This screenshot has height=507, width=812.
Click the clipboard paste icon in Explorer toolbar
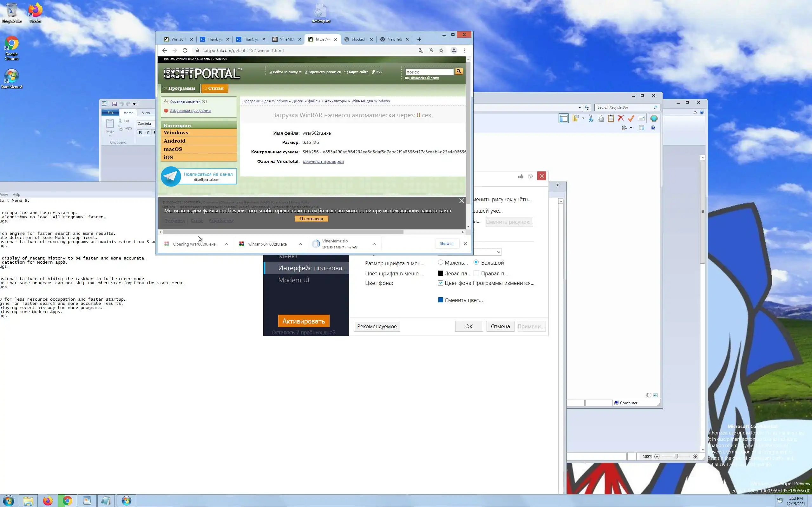pyautogui.click(x=611, y=119)
